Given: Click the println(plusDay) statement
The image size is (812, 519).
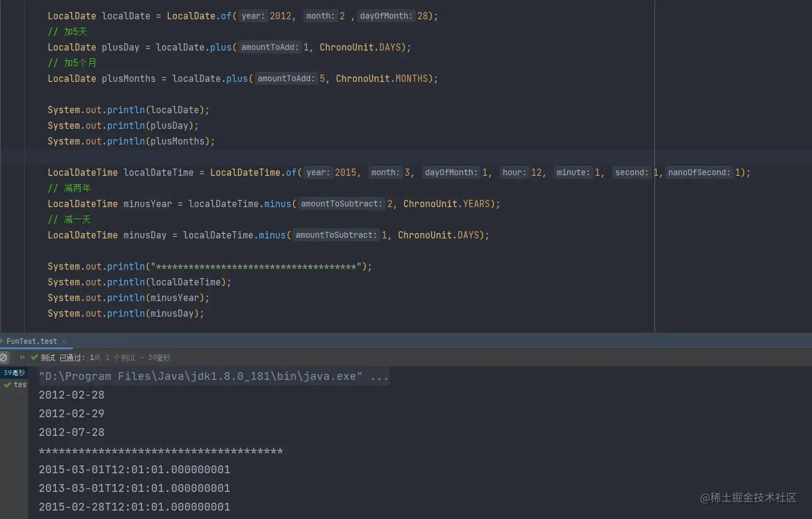Looking at the screenshot, I should click(123, 125).
